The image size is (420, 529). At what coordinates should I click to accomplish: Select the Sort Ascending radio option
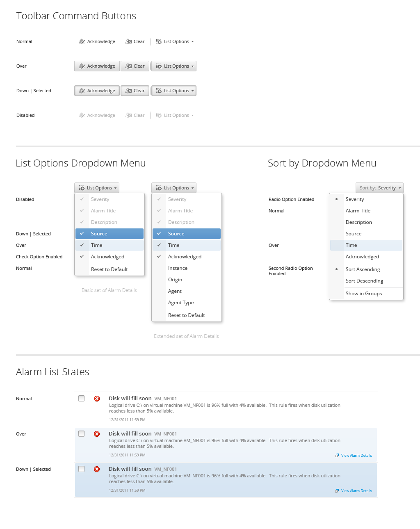click(x=363, y=269)
